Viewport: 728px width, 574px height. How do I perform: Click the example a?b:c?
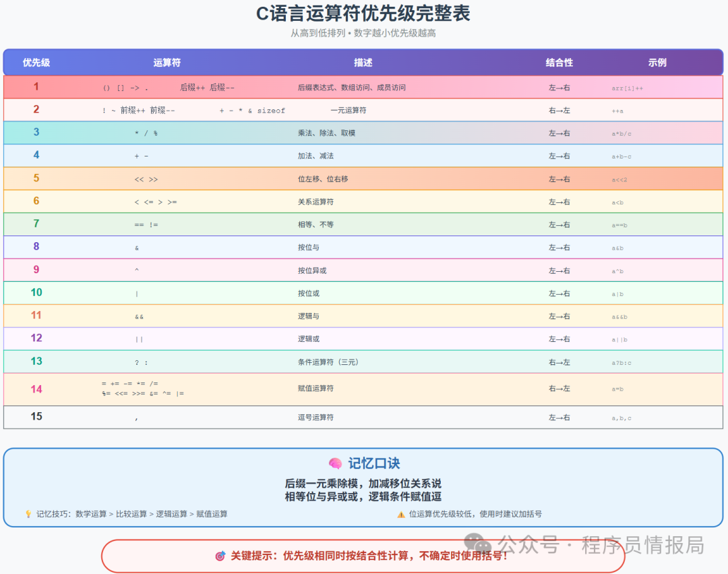point(621,363)
